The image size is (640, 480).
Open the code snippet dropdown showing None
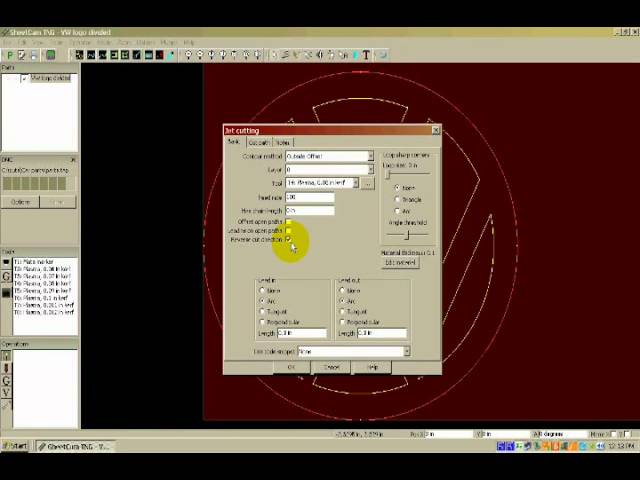click(407, 351)
